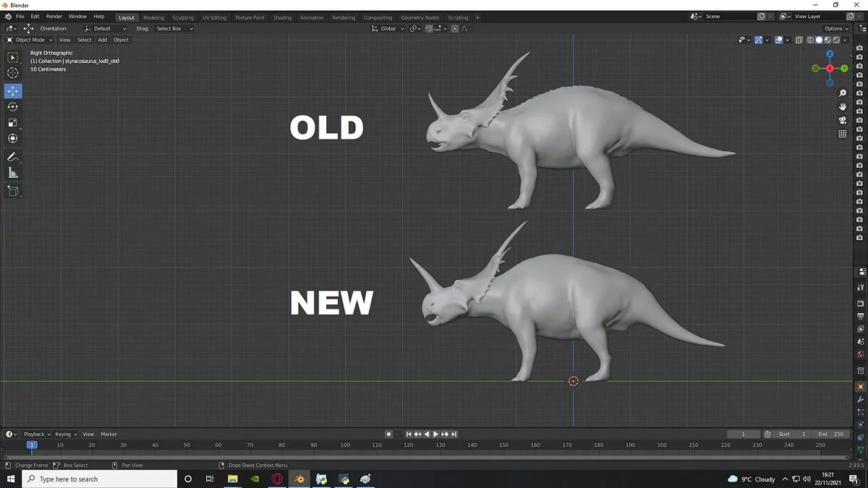Open the Render menu
The height and width of the screenshot is (488, 868).
pos(54,17)
